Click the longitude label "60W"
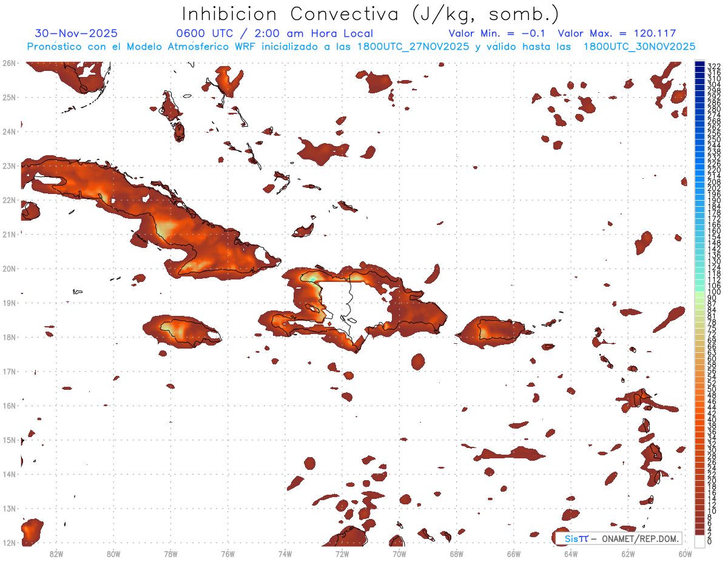 pyautogui.click(x=685, y=554)
